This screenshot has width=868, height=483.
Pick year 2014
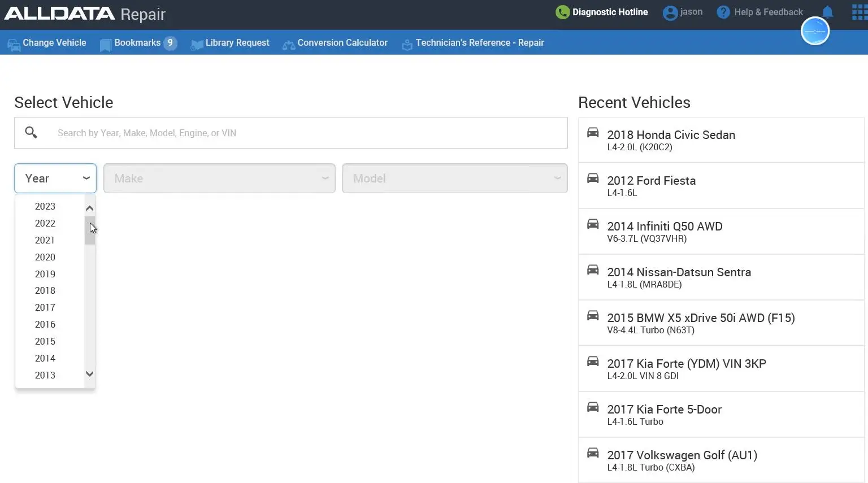(45, 358)
